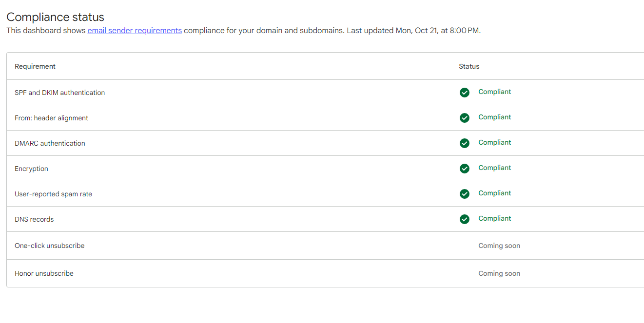Select the green check icon for DMARC authentication
The image size is (644, 323).
[464, 143]
